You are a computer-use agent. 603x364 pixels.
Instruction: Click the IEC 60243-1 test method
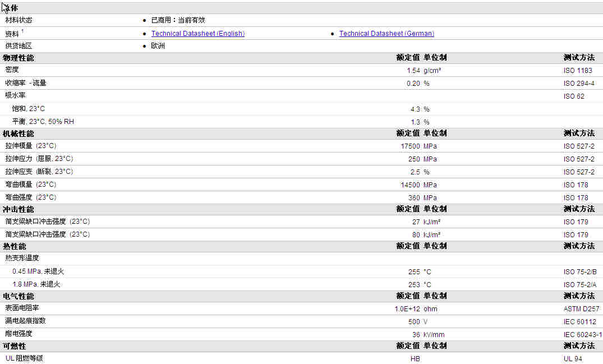[583, 335]
